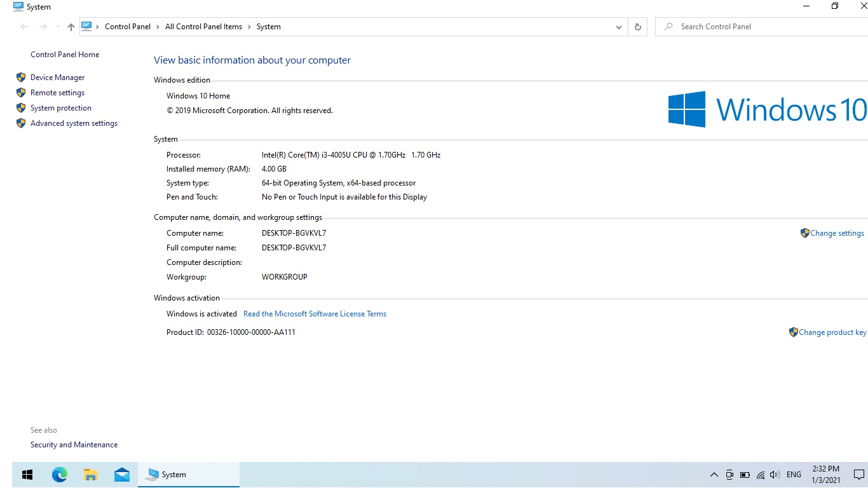Image resolution: width=868 pixels, height=488 pixels.
Task: Click Change product key
Action: tap(832, 332)
